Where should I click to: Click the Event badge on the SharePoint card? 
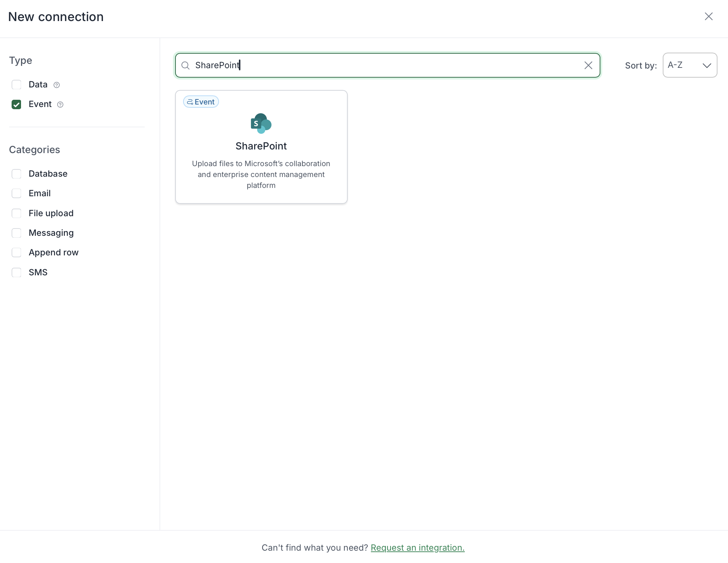click(x=200, y=102)
